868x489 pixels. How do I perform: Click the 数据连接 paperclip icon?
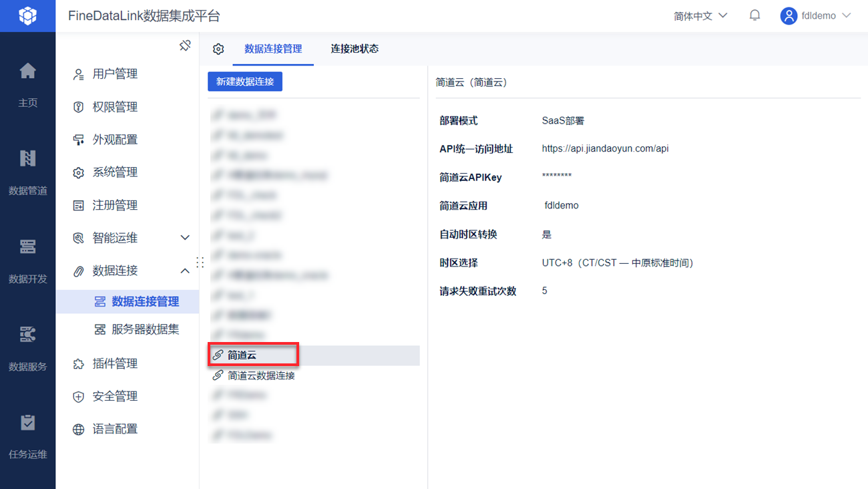coord(78,271)
